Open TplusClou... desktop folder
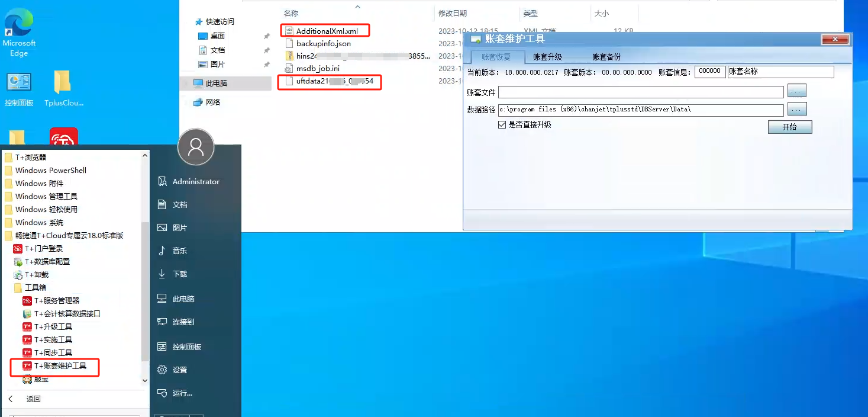868x417 pixels. pos(63,89)
